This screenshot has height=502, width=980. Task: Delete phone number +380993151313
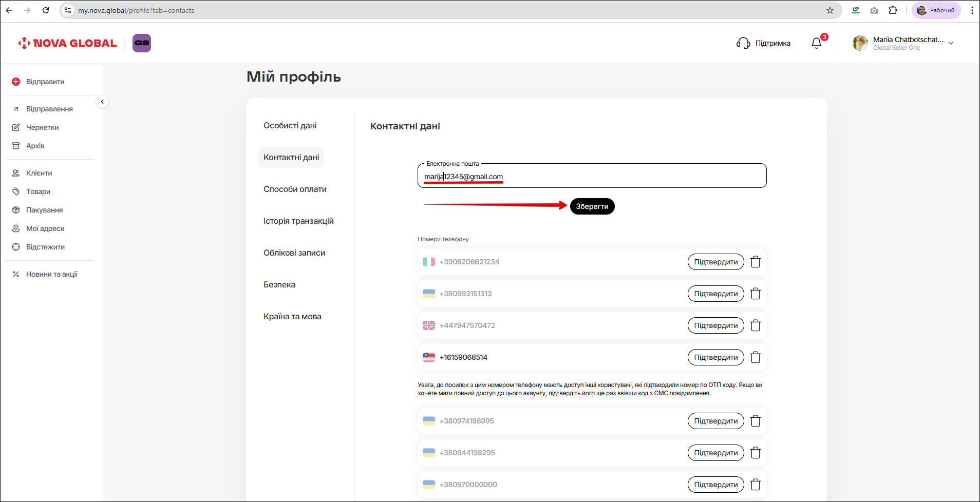(x=756, y=294)
